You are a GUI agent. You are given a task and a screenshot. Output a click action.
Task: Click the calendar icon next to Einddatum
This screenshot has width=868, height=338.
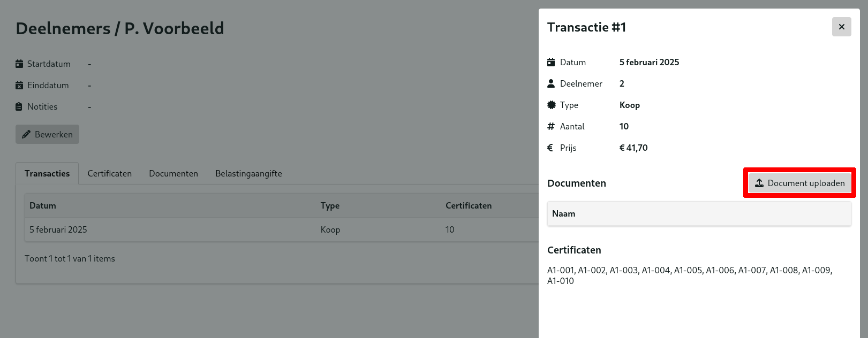(x=19, y=85)
